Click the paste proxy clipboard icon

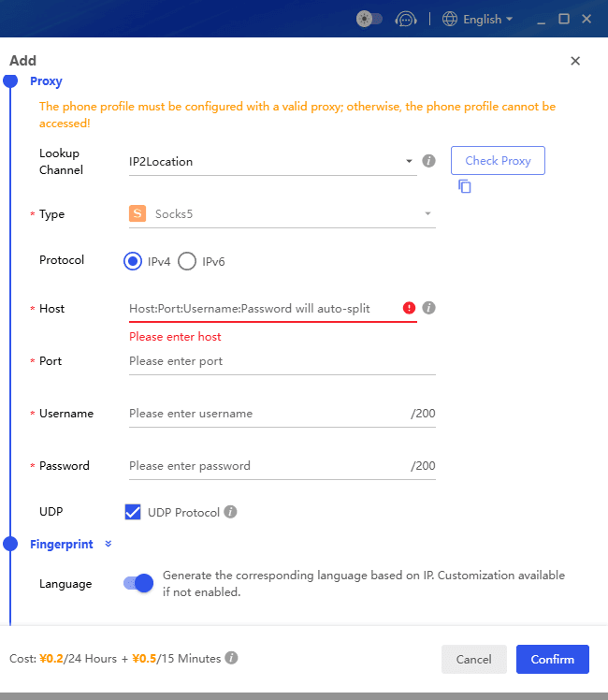pyautogui.click(x=464, y=186)
